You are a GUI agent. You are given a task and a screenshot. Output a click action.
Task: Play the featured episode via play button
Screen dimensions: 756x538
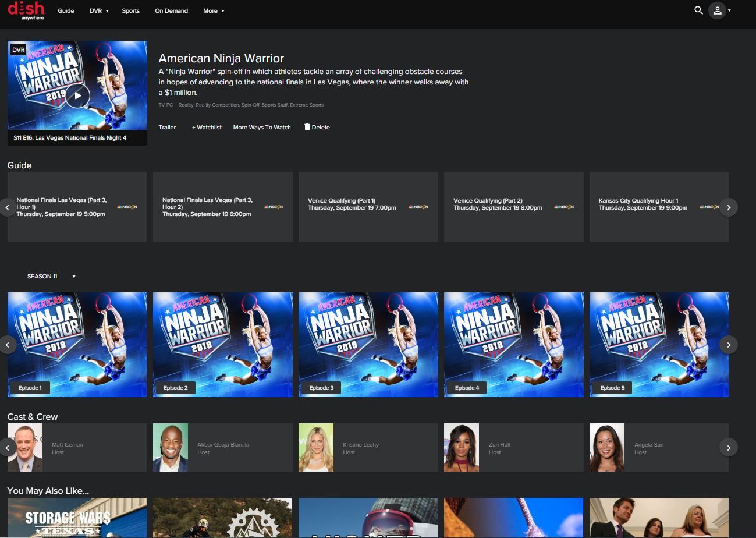point(77,95)
